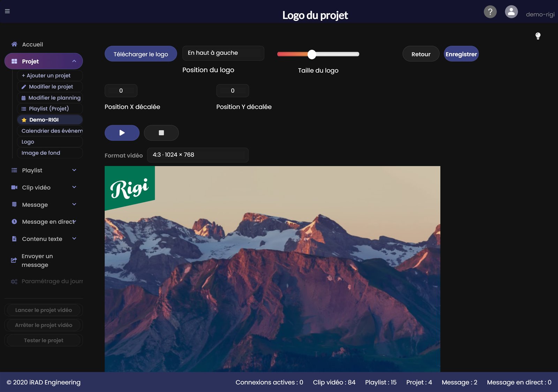Save with the Enregistrer button
558x392 pixels.
pyautogui.click(x=461, y=54)
